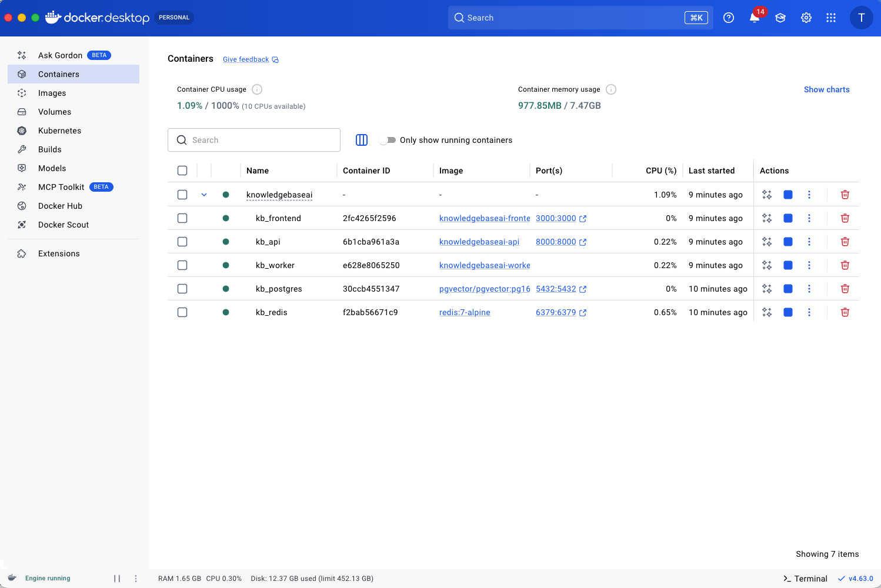881x588 pixels.
Task: Open Volumes section in sidebar
Action: (x=74, y=112)
